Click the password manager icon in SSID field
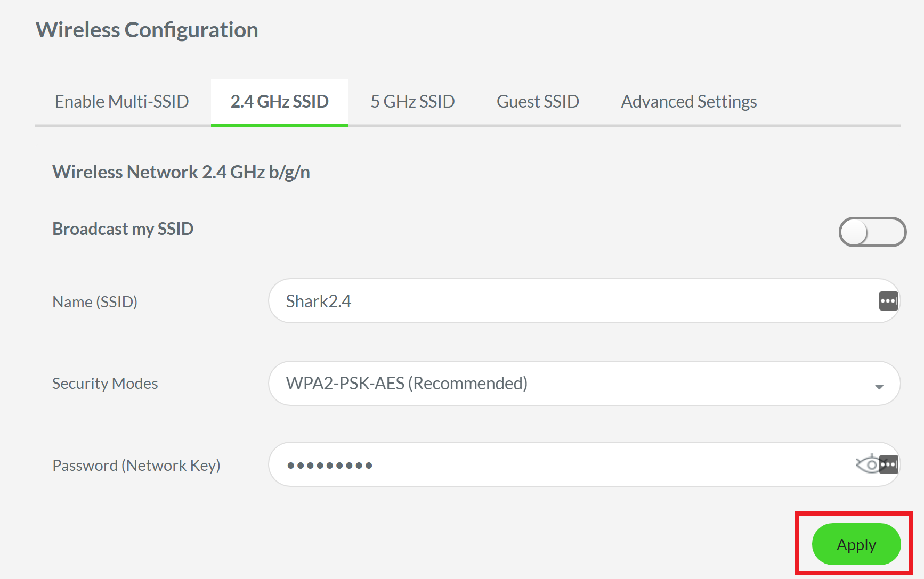Image resolution: width=924 pixels, height=579 pixels. point(888,301)
